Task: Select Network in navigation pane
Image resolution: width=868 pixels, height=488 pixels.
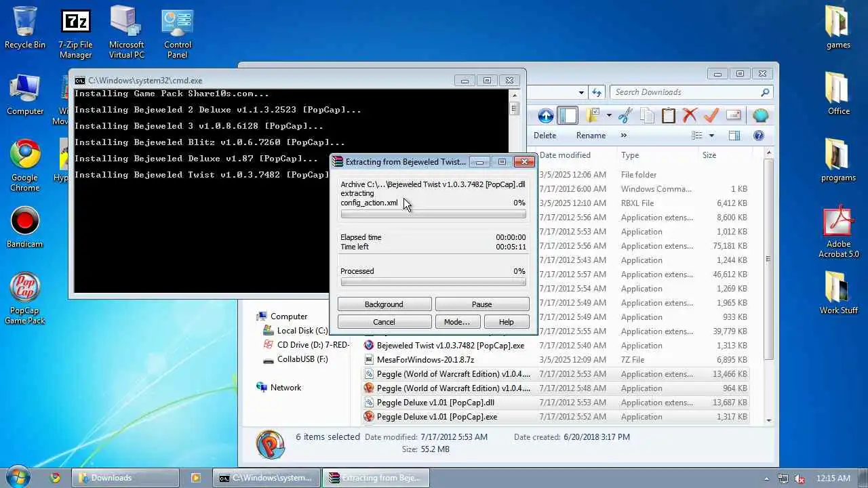Action: tap(285, 388)
